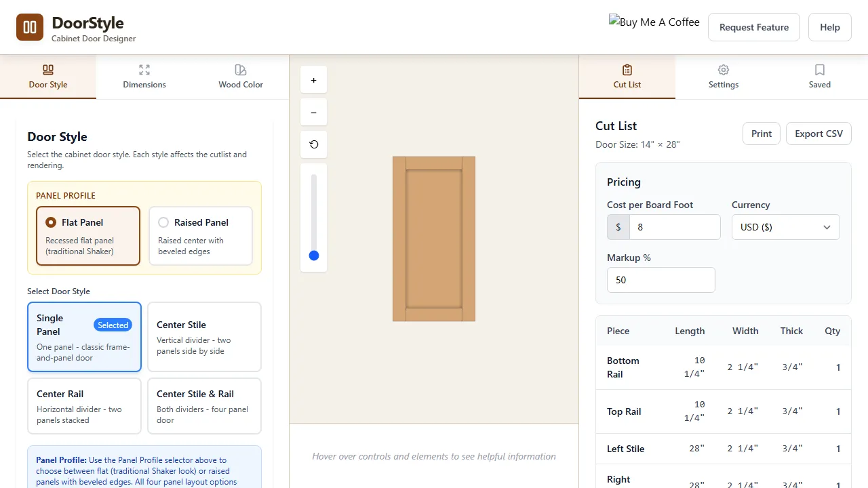Open the Settings tab
This screenshot has width=868, height=488.
click(x=723, y=77)
